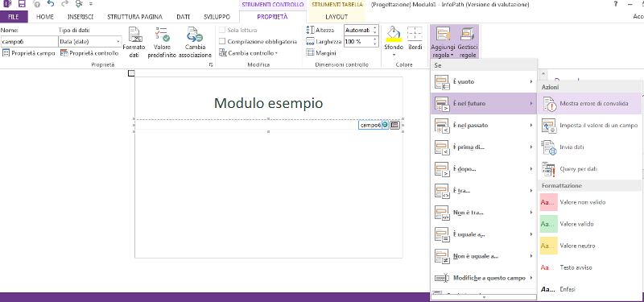Click the yellow Sfondo color bar
Viewport: 644px width, 302px height.
[x=394, y=40]
